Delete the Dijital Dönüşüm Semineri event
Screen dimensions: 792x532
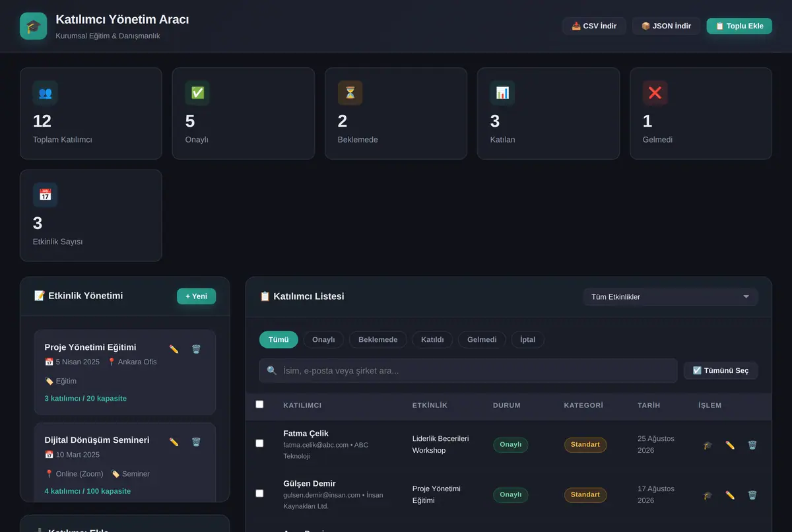[x=196, y=442]
